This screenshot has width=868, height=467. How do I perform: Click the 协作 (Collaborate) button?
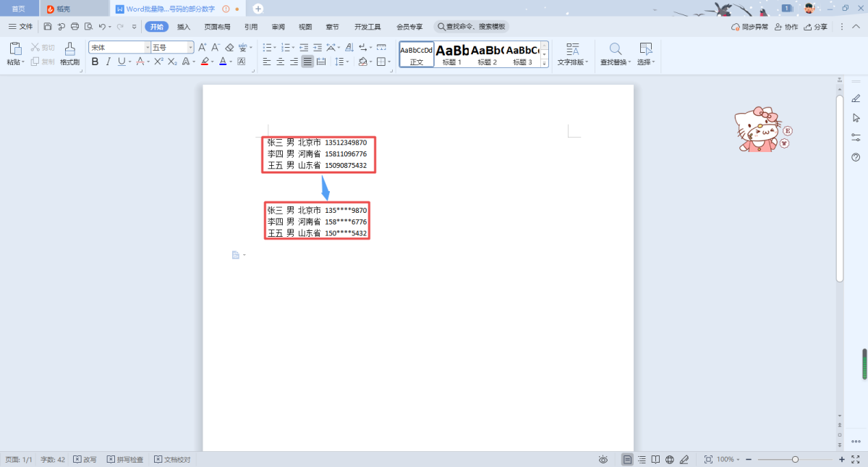[x=786, y=27]
